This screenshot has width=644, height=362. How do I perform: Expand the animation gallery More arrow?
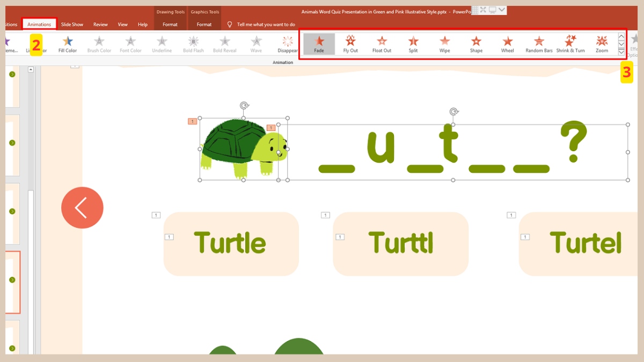tap(621, 52)
